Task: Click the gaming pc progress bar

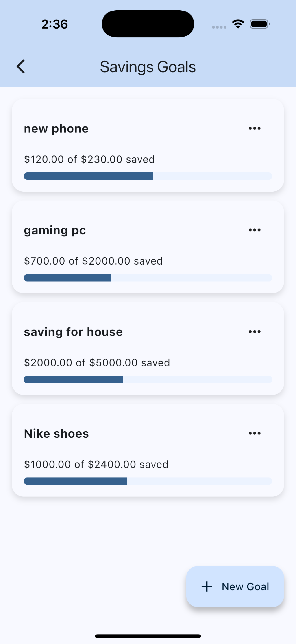Action: pos(148,278)
